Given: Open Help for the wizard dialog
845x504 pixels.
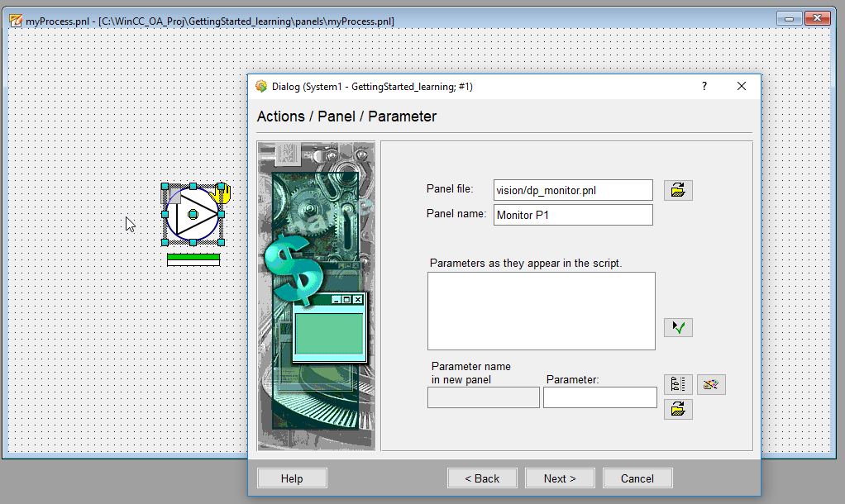Looking at the screenshot, I should pos(292,478).
